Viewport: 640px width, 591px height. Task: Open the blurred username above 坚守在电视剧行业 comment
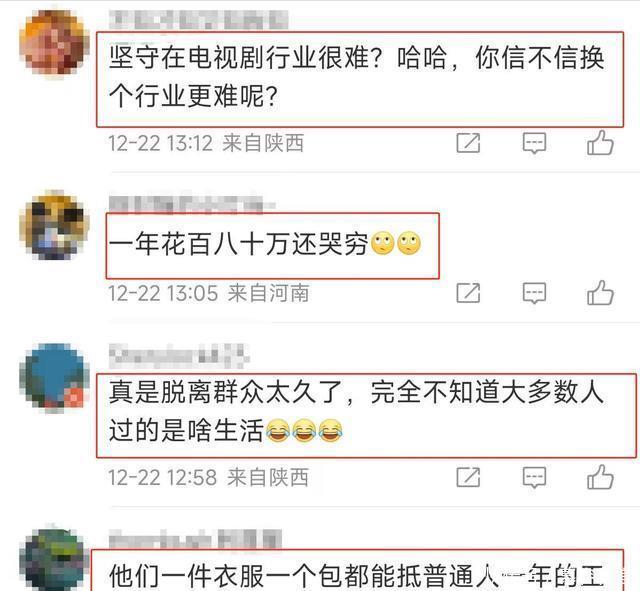(x=199, y=19)
